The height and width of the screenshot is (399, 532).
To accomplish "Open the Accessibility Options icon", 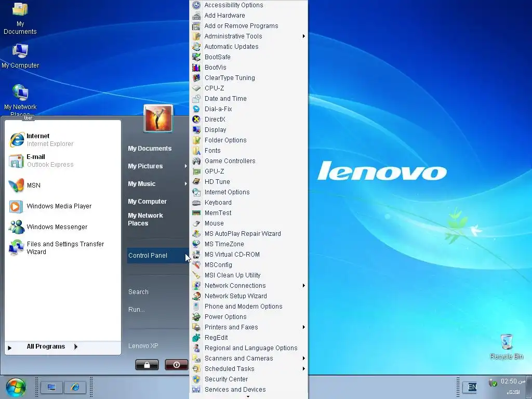I will 196,5.
